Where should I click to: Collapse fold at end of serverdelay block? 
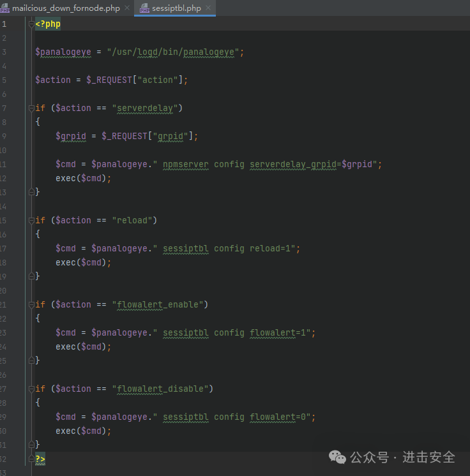coord(31,192)
